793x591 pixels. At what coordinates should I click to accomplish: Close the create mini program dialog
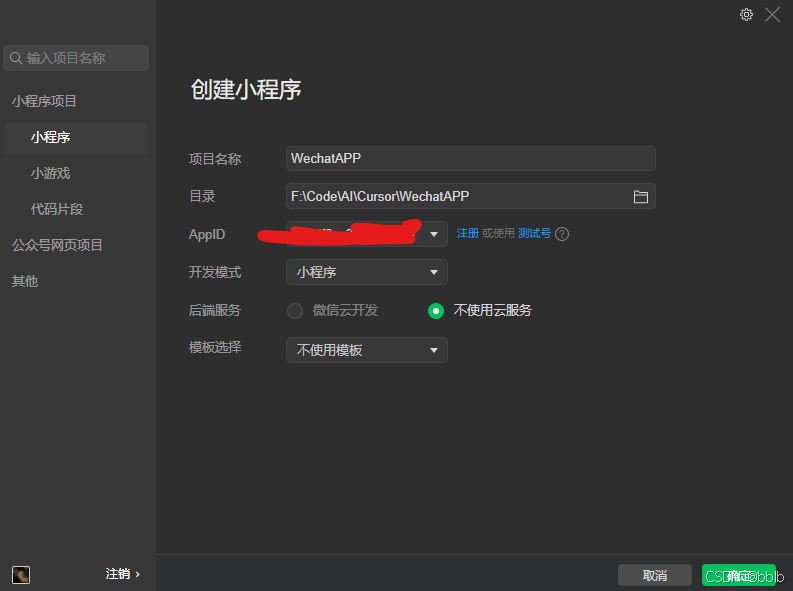[x=772, y=15]
